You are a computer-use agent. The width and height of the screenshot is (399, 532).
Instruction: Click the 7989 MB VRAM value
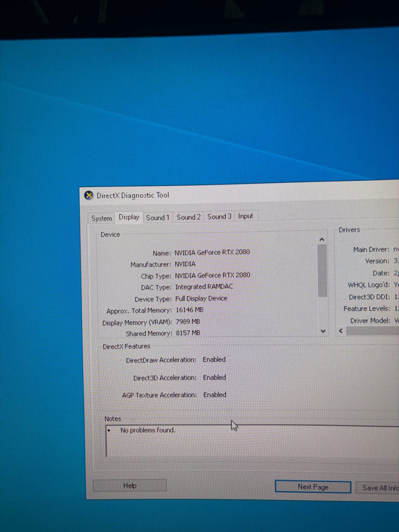tap(188, 322)
